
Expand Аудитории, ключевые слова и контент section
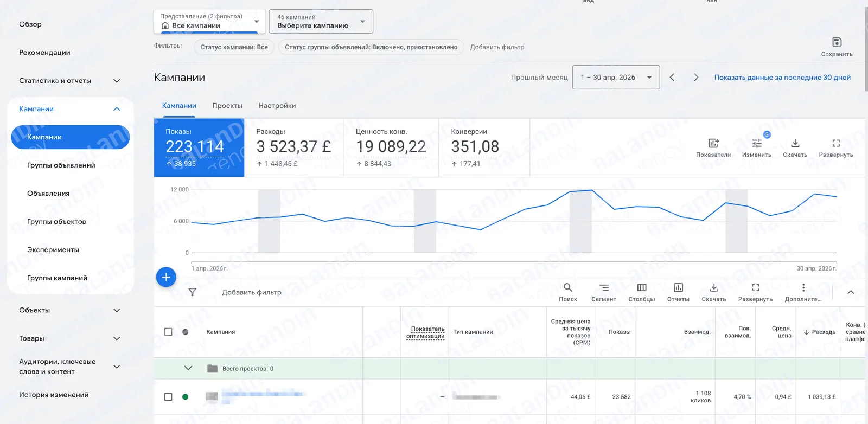[x=117, y=367]
